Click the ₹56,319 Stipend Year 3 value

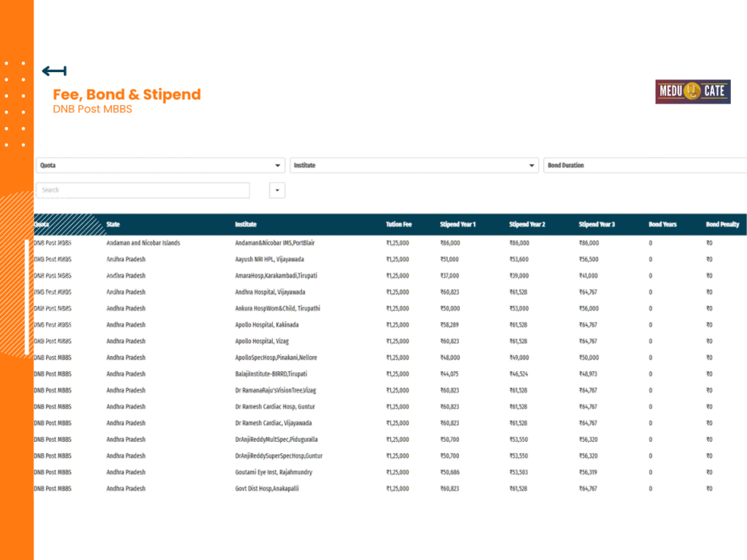(x=588, y=472)
